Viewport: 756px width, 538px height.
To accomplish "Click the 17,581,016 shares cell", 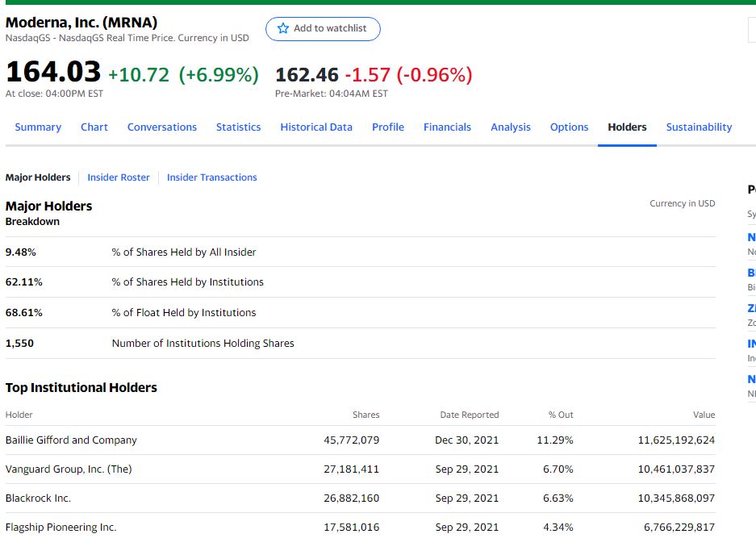I will tap(352, 528).
